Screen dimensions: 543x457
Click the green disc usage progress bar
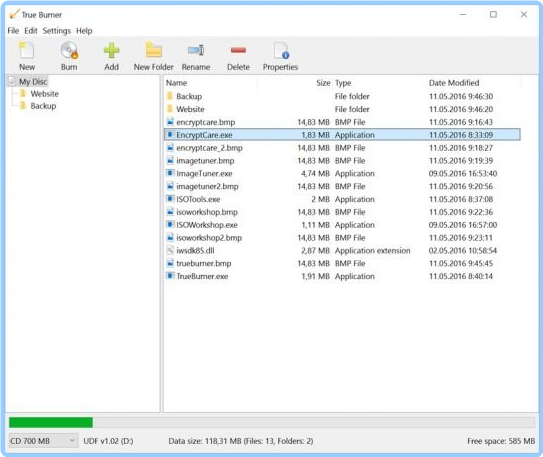(51, 422)
